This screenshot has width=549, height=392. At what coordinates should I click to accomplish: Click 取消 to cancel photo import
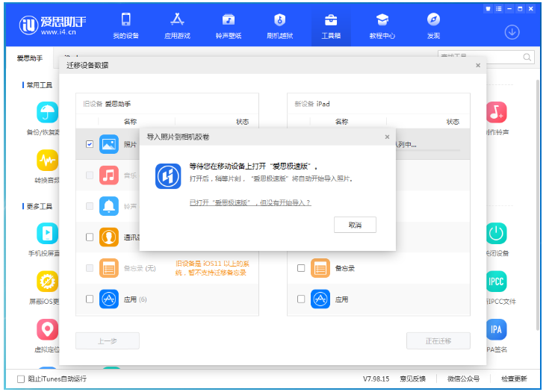click(x=355, y=225)
